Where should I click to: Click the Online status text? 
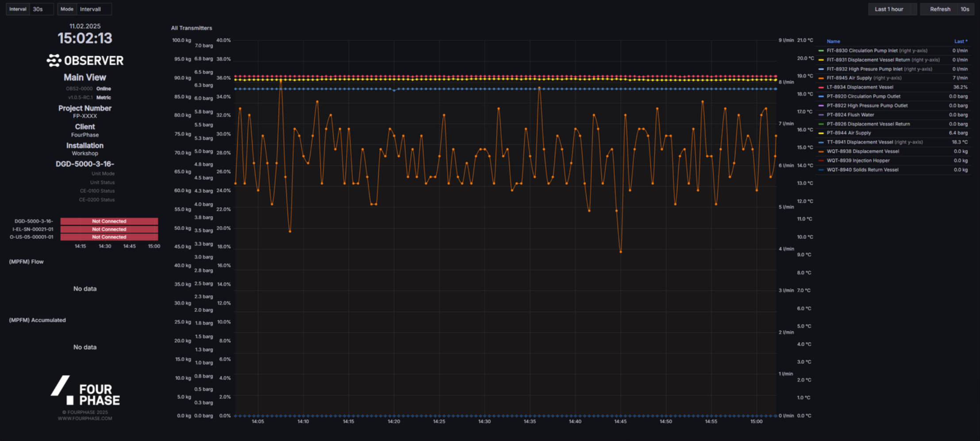(104, 89)
